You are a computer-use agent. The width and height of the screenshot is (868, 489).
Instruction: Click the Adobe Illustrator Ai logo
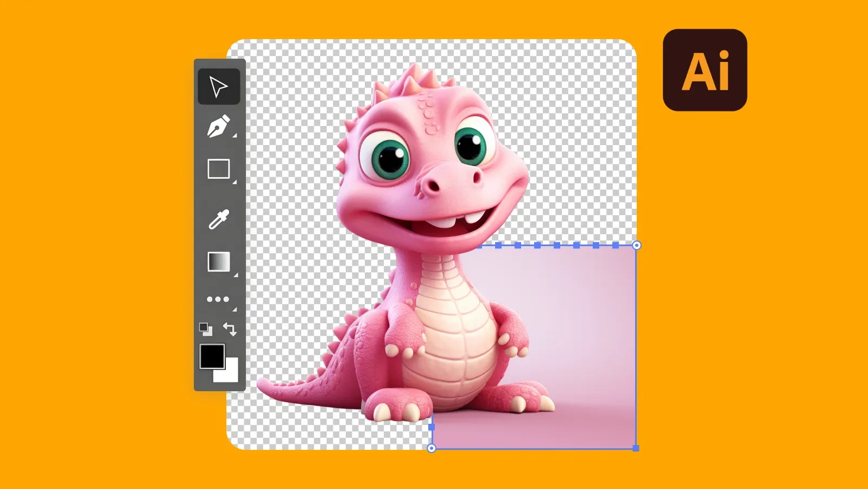705,70
